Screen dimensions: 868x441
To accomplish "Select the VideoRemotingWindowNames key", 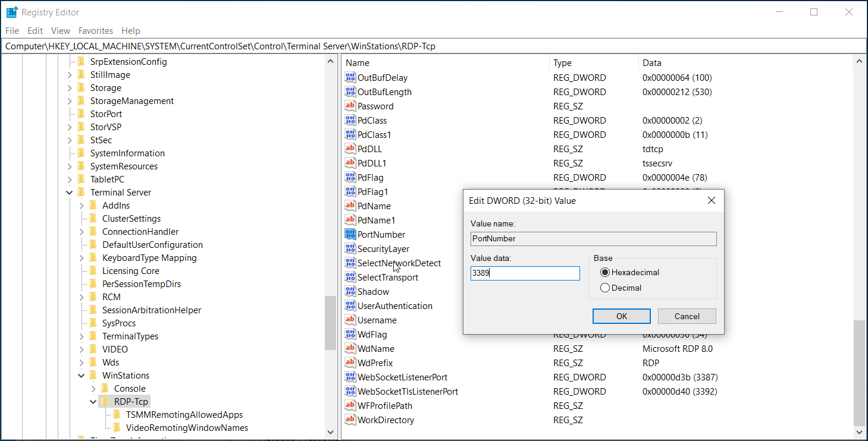I will click(187, 428).
